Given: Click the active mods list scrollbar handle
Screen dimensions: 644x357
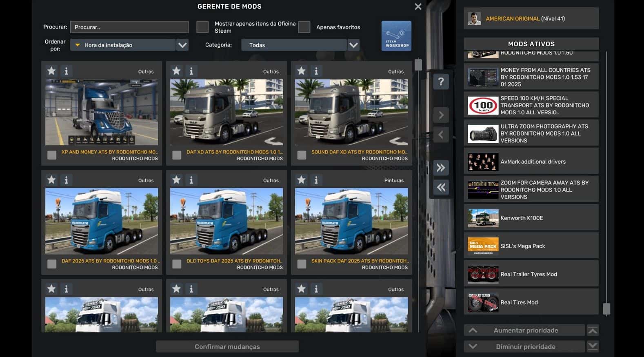Looking at the screenshot, I should (606, 309).
